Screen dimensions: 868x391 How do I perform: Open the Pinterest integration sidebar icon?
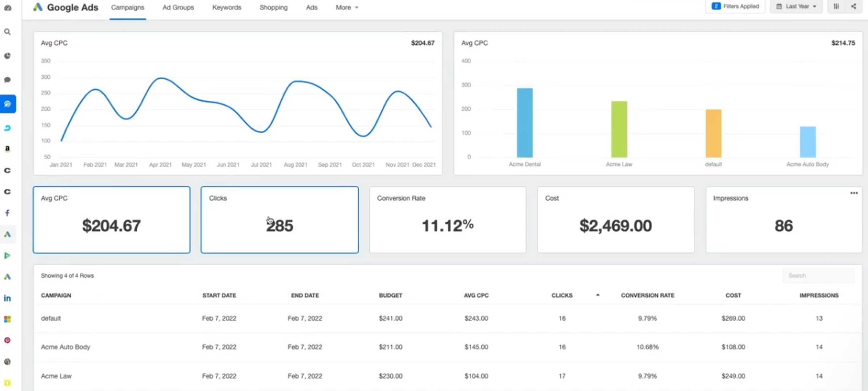[x=7, y=340]
